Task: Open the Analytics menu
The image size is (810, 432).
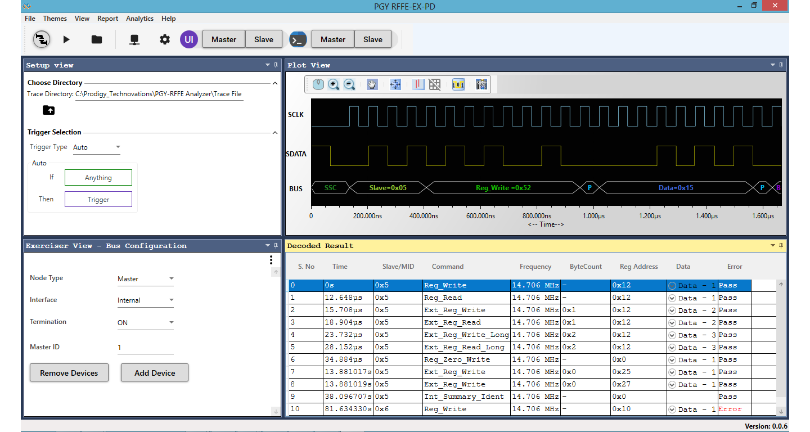Action: click(139, 19)
